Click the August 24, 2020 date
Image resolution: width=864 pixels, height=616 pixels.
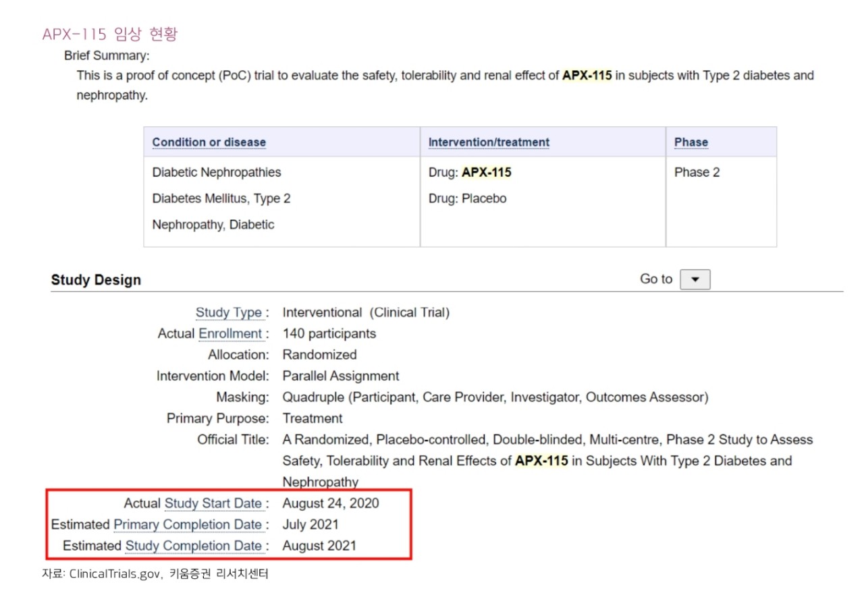tap(331, 503)
